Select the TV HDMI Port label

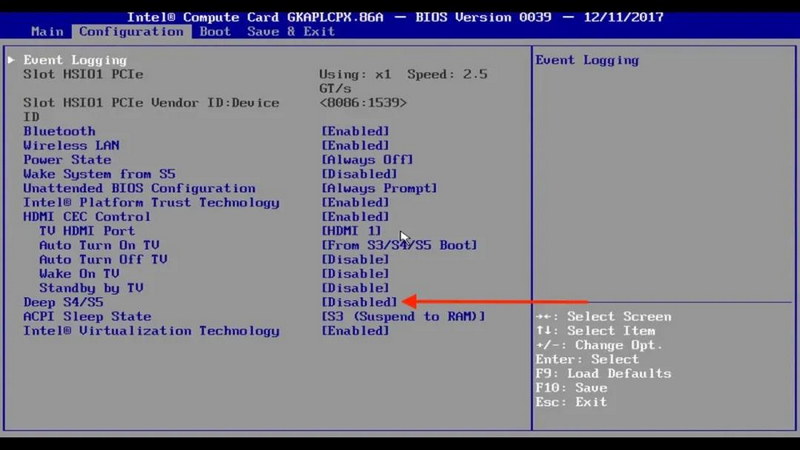tap(87, 231)
